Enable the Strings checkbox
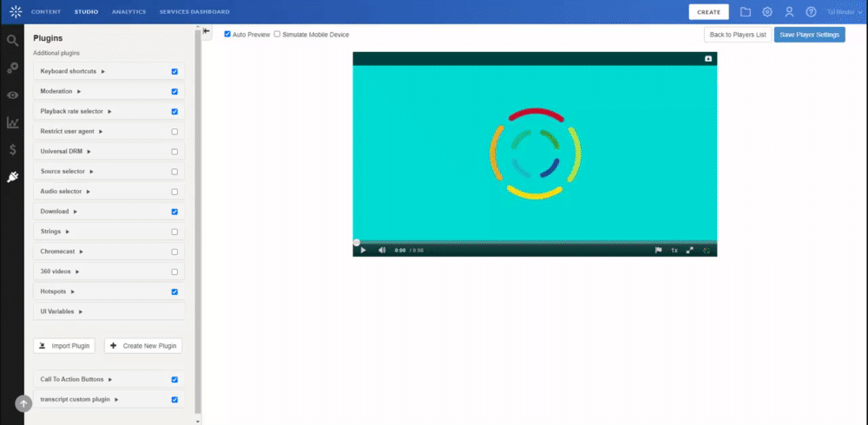This screenshot has width=868, height=425. 174,232
